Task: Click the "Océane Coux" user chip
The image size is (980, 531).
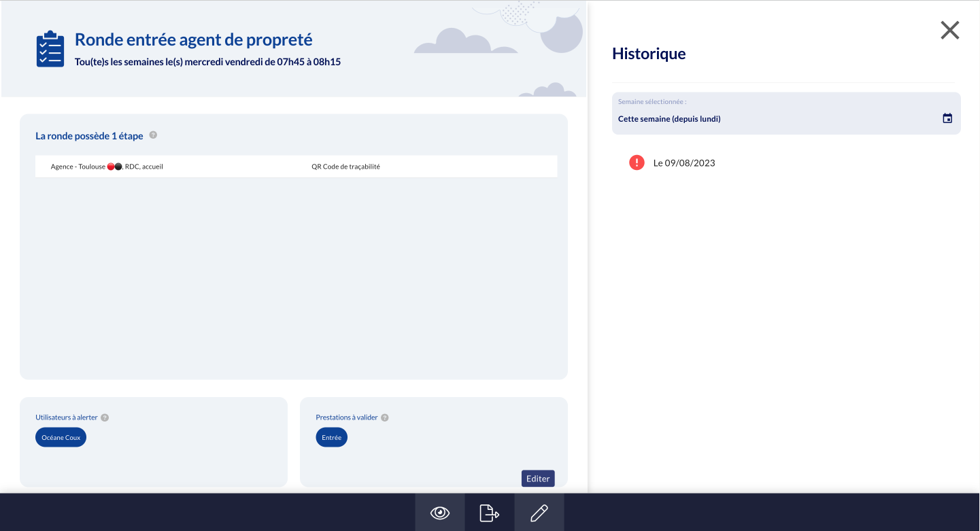Action: [x=61, y=437]
